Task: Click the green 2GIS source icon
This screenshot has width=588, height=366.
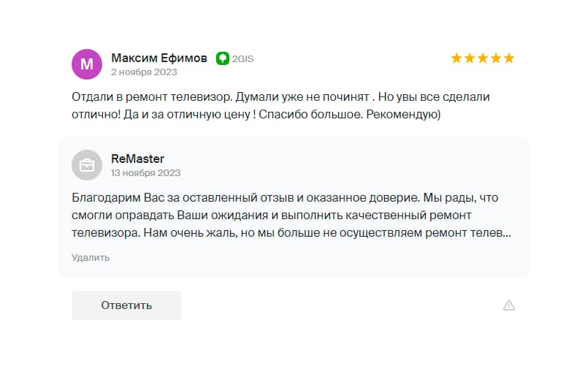Action: click(223, 58)
